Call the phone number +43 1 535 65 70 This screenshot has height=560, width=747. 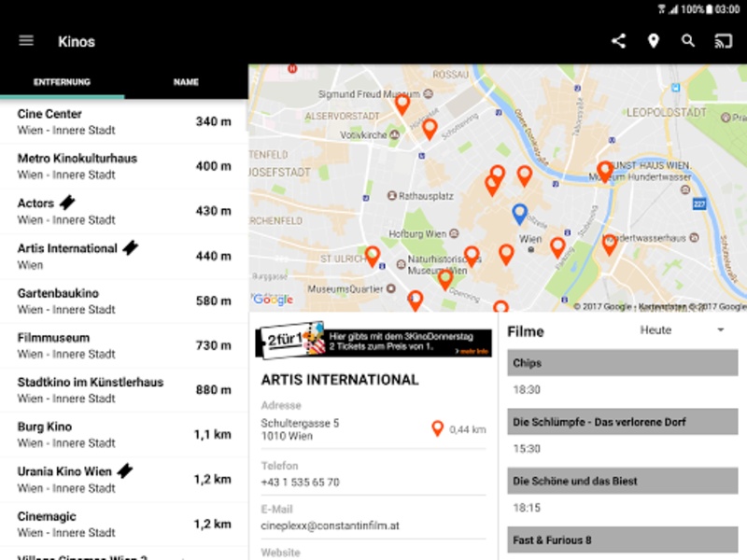tap(300, 483)
